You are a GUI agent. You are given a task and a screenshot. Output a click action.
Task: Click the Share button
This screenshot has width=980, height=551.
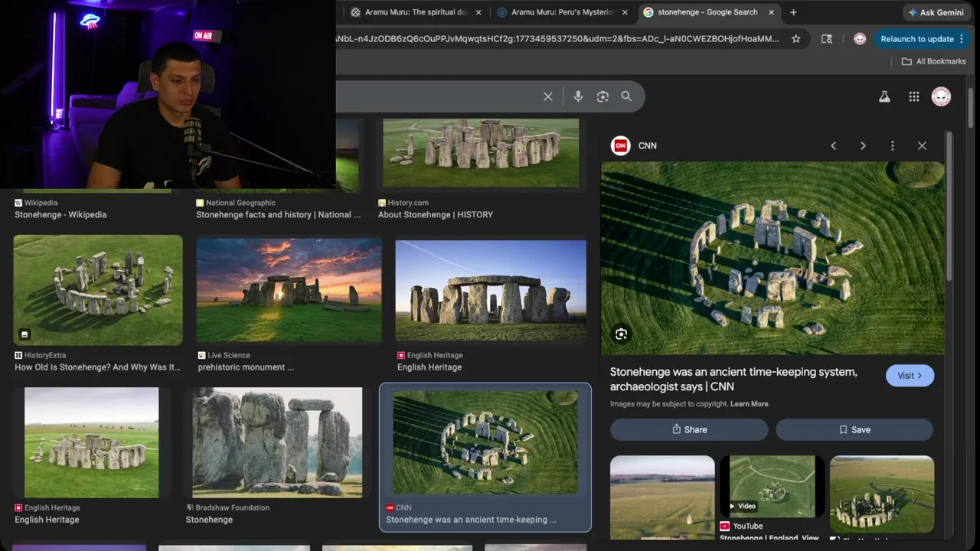pyautogui.click(x=689, y=429)
